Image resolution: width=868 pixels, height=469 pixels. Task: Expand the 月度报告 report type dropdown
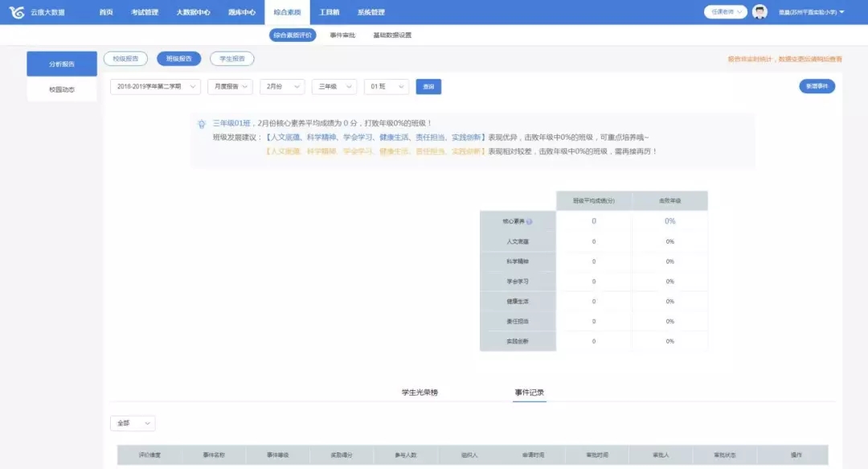coord(230,86)
